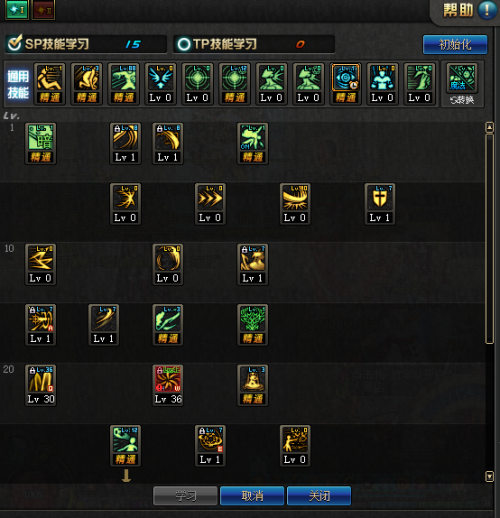Screen dimensions: 500x518
Task: Click the scrollbar down arrow
Action: (x=489, y=477)
